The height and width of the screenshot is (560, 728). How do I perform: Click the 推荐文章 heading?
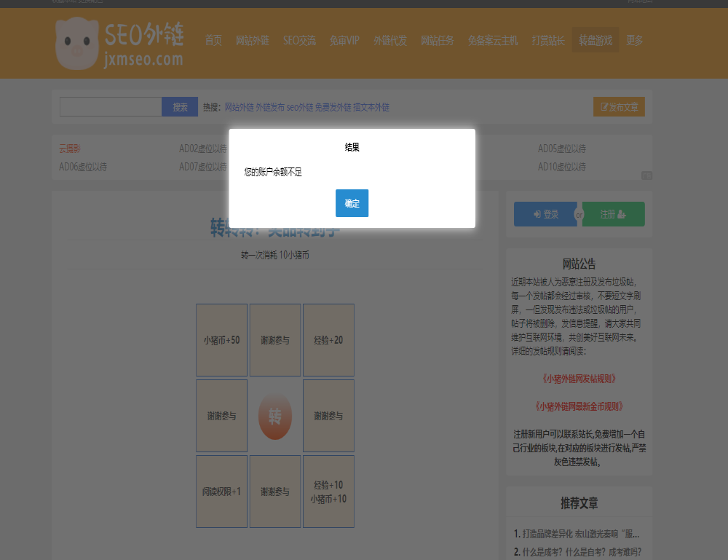pos(579,503)
